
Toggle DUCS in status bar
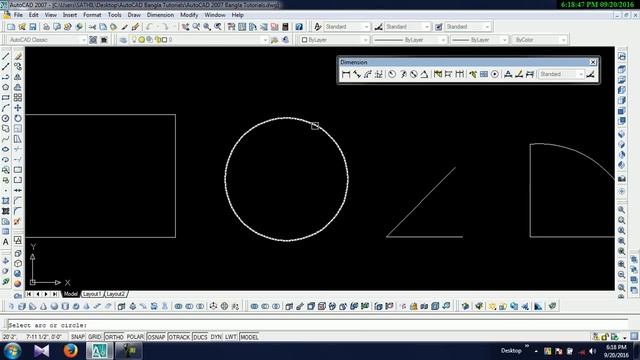click(x=200, y=337)
